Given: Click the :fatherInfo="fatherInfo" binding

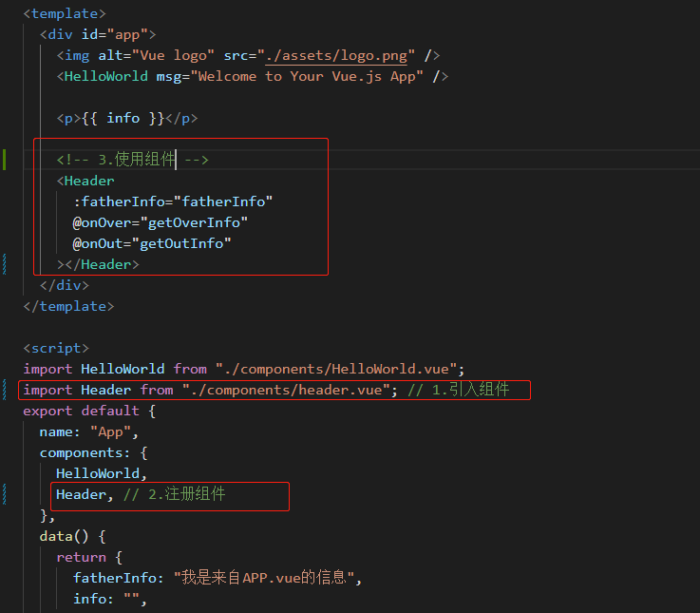Looking at the screenshot, I should 173,201.
